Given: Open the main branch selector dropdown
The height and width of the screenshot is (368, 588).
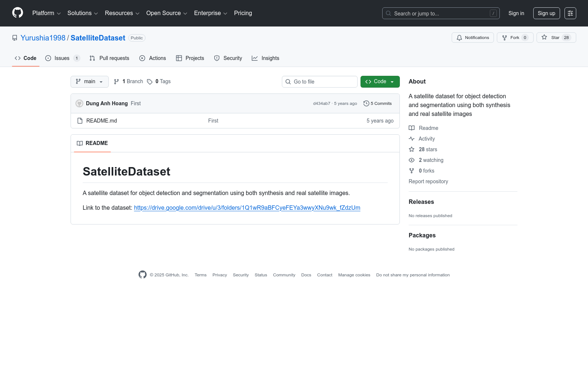Looking at the screenshot, I should (90, 82).
